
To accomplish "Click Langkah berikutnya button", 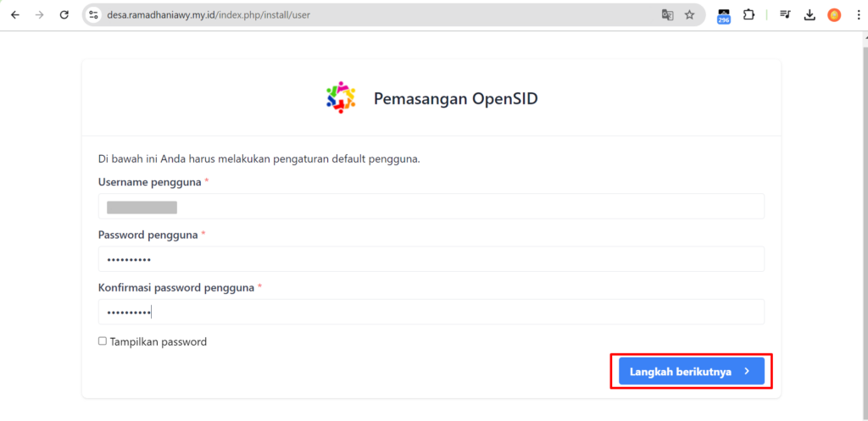I will (692, 371).
